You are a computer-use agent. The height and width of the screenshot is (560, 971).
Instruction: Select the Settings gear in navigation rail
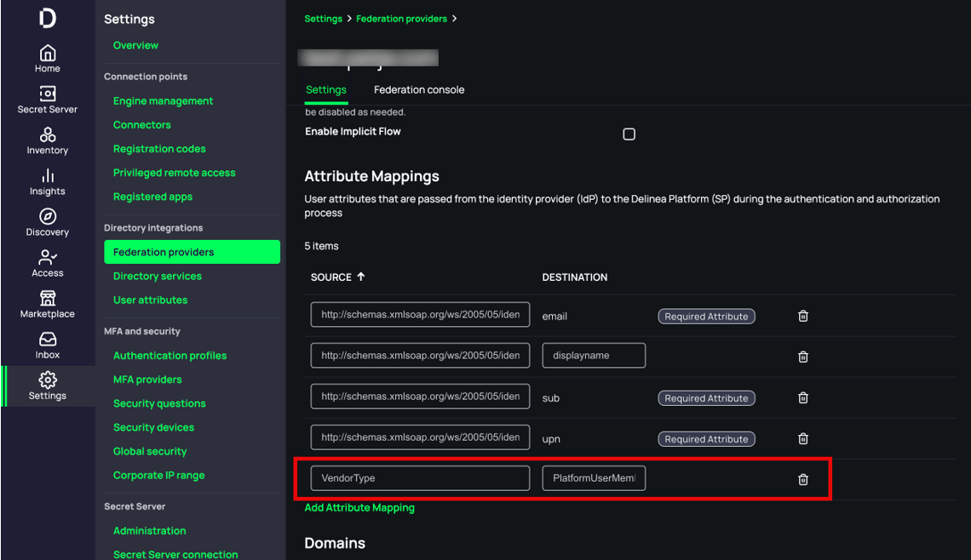pyautogui.click(x=48, y=386)
